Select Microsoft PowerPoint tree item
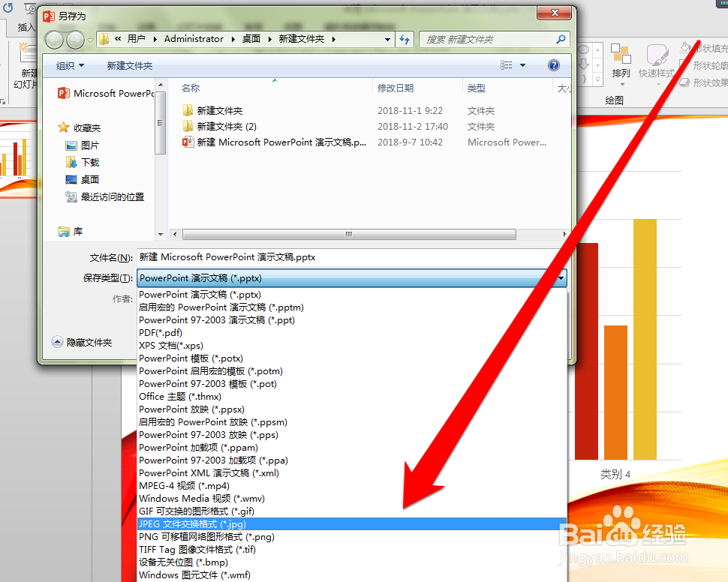 [106, 93]
